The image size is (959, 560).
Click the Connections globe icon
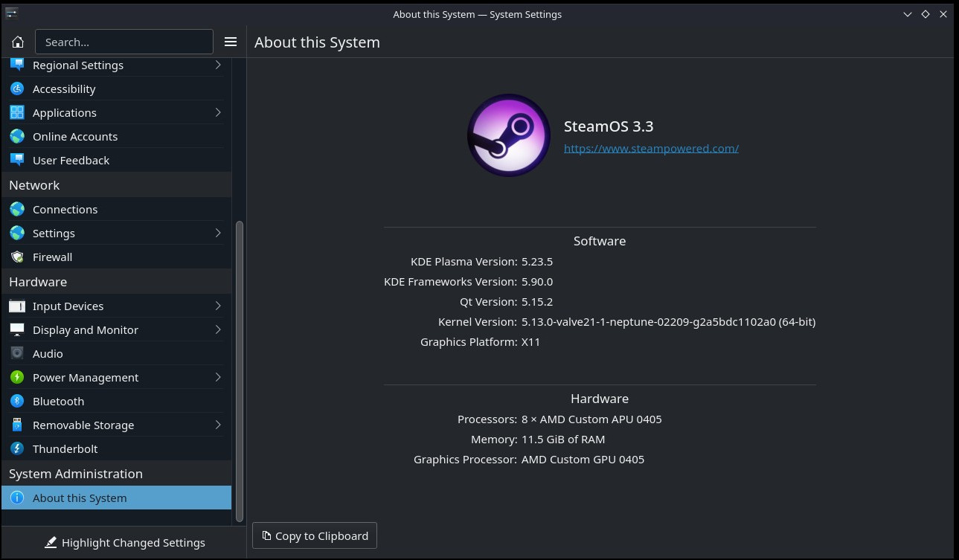point(17,209)
